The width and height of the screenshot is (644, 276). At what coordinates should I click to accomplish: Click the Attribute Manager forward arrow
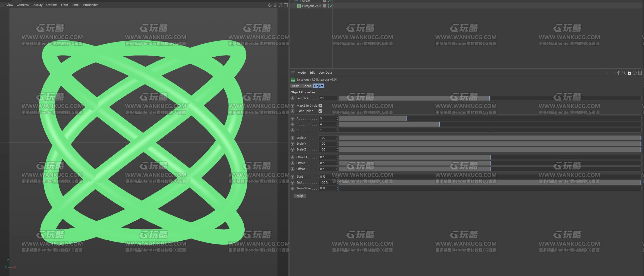pyautogui.click(x=613, y=73)
